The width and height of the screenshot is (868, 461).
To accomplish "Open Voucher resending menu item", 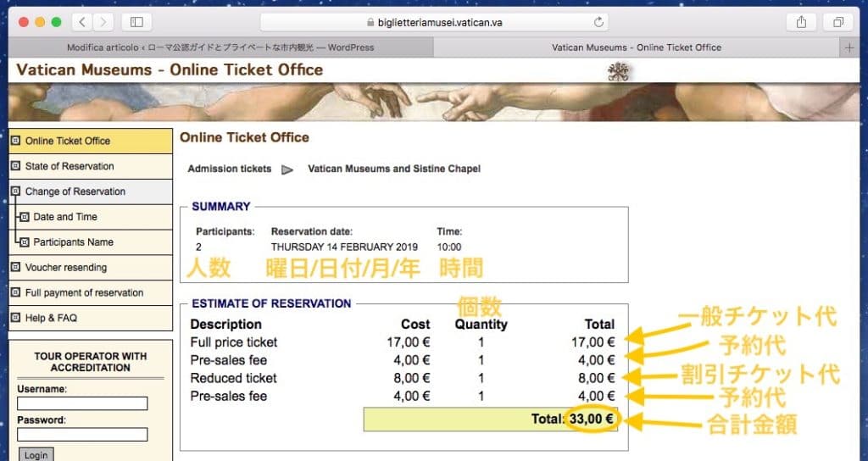I will point(91,267).
